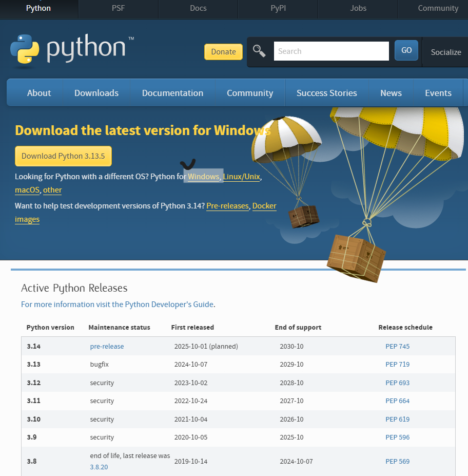Focus the Search input field
Image resolution: width=468 pixels, height=476 pixels.
(x=331, y=51)
